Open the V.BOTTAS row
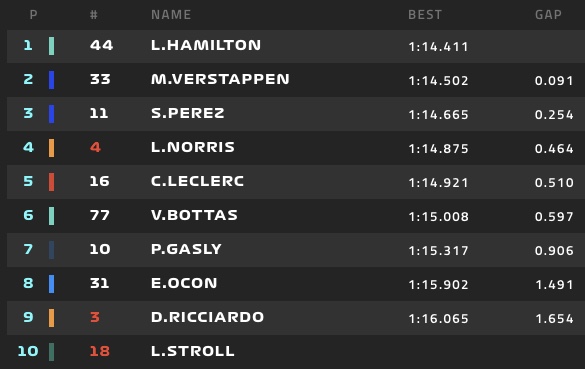585x369 pixels. pyautogui.click(x=296, y=216)
